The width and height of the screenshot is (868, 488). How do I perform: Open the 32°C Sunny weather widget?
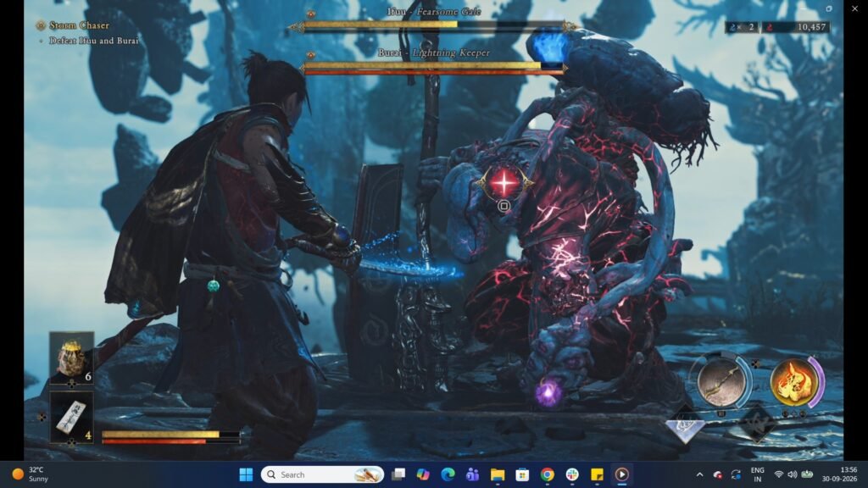click(31, 474)
